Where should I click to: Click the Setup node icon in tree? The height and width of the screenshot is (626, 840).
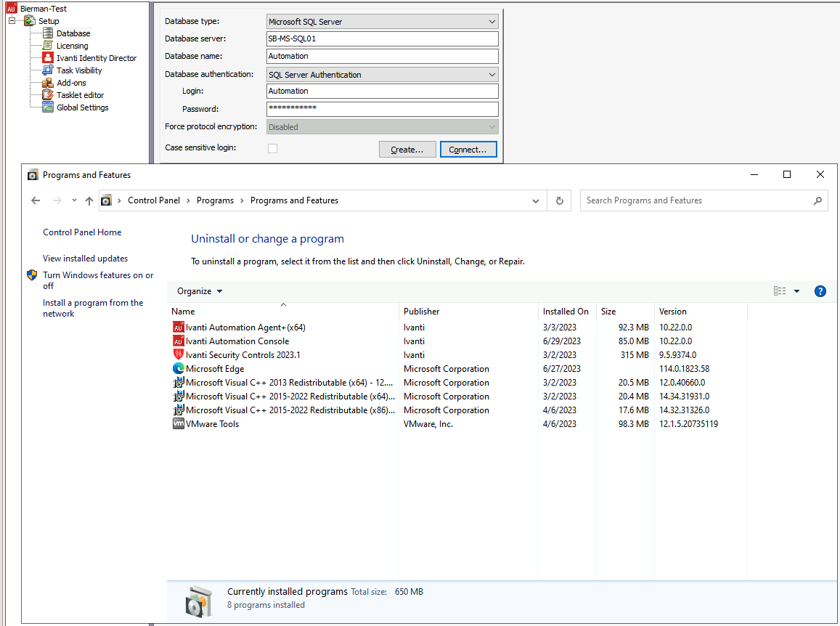point(30,21)
